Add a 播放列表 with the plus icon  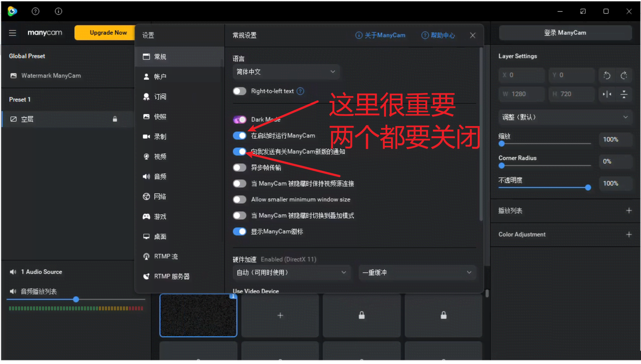pos(629,210)
